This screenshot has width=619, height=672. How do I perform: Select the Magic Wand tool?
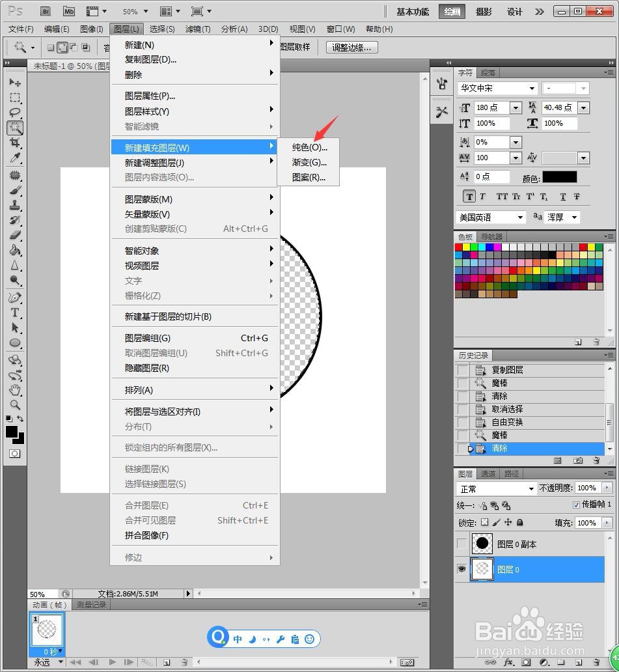(x=15, y=127)
